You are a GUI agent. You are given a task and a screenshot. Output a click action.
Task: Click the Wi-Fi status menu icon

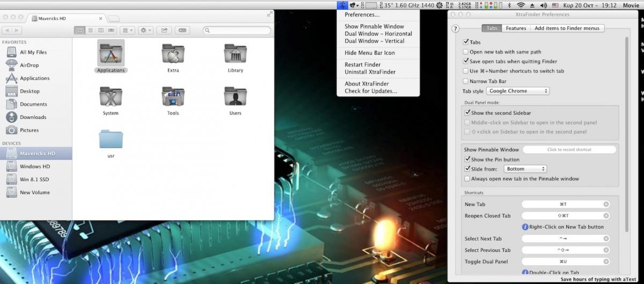520,5
